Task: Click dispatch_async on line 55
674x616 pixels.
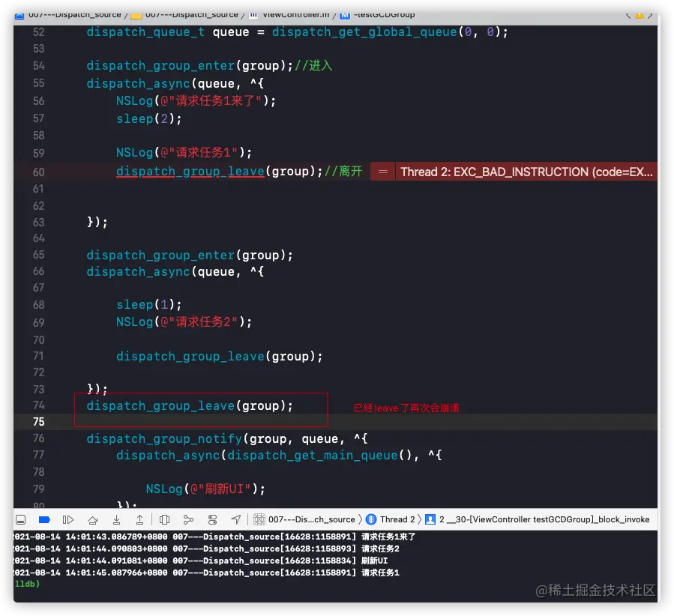Action: point(138,83)
